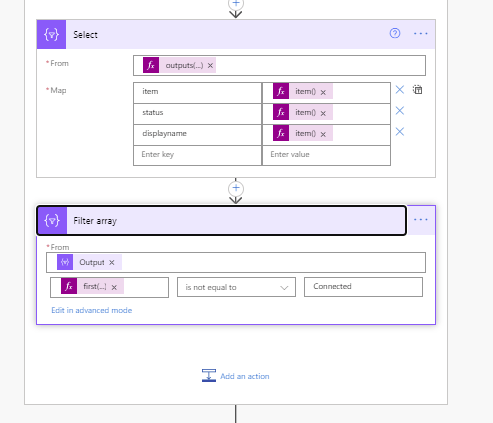
Task: Collapse the Filter array header
Action: [221, 220]
